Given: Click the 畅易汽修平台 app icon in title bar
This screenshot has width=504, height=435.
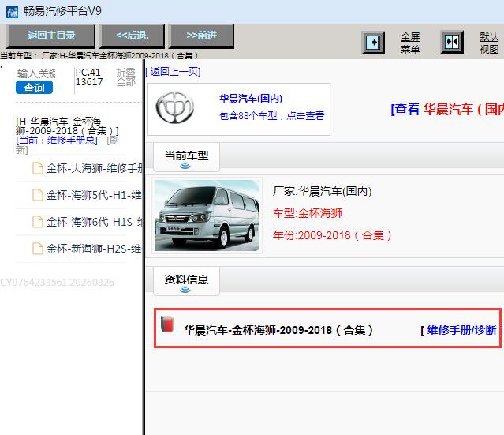Looking at the screenshot, I should 12,12.
